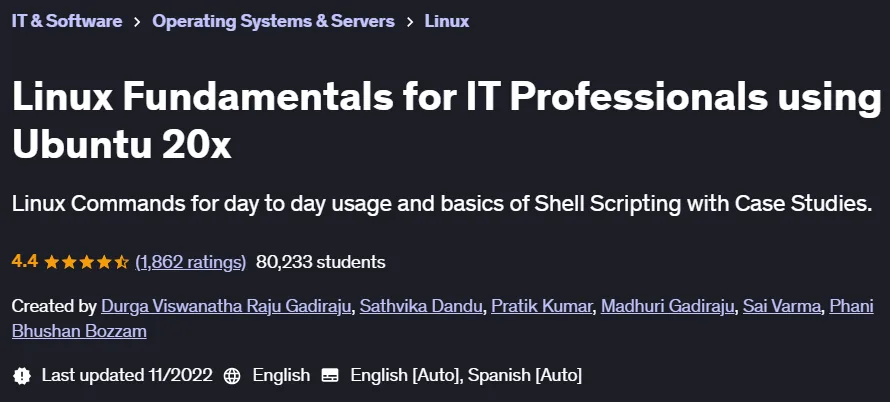
Task: Click the chevron before Linux breadcrumb
Action: coord(409,22)
